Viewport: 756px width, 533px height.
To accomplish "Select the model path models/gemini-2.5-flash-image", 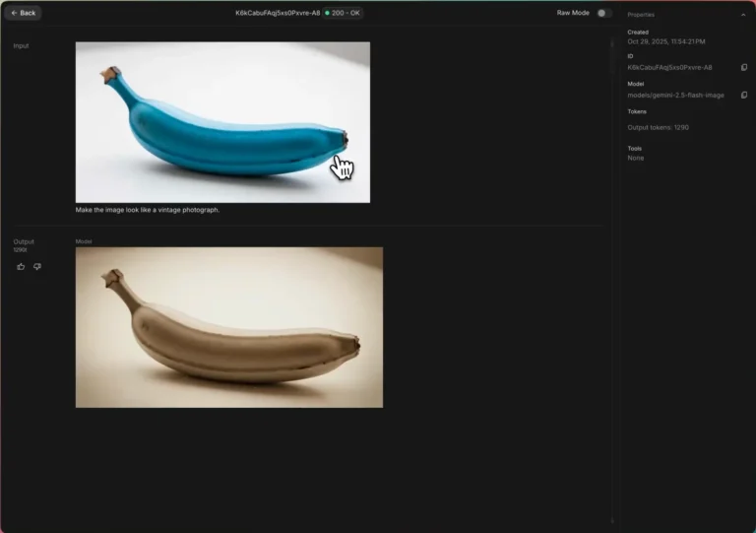I will coord(675,95).
